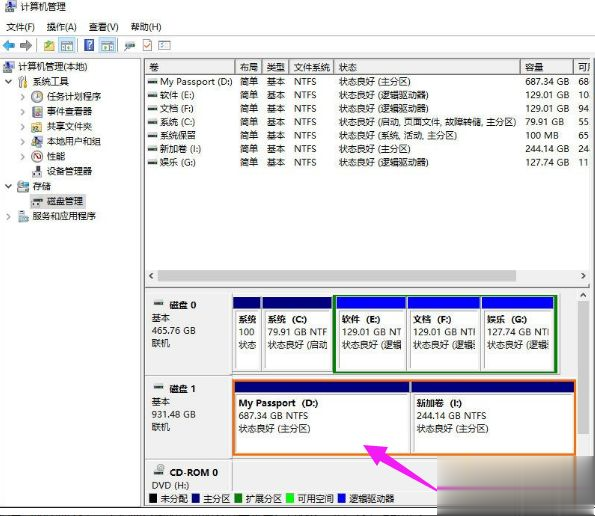Expand the 本地用户和组 node

point(23,142)
